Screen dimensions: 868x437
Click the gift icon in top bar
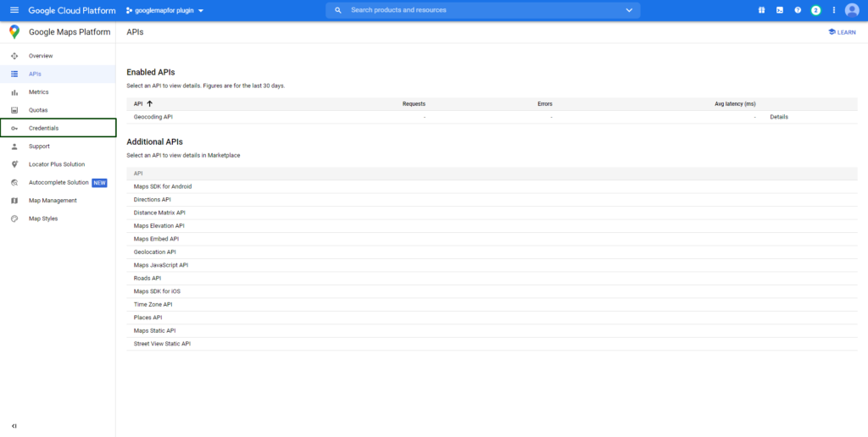760,10
